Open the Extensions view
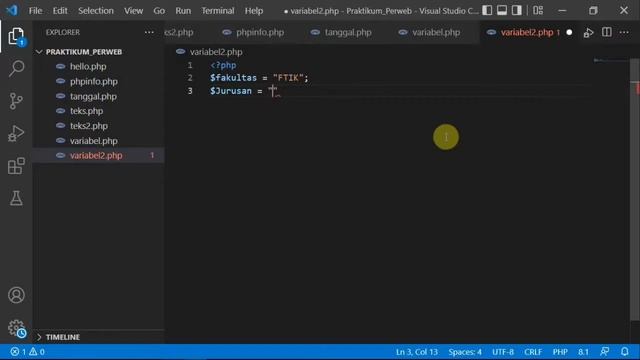 [16, 166]
